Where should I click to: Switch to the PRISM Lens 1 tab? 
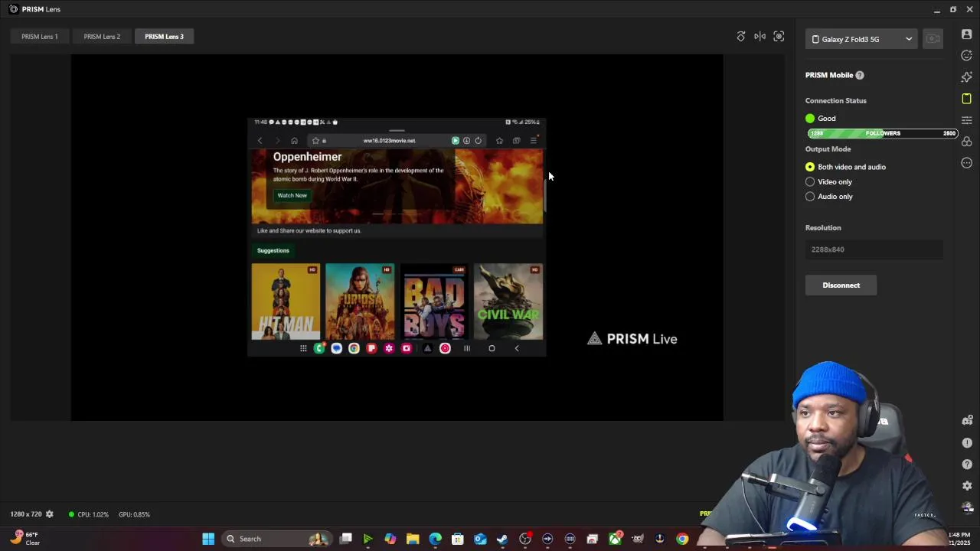coord(40,37)
